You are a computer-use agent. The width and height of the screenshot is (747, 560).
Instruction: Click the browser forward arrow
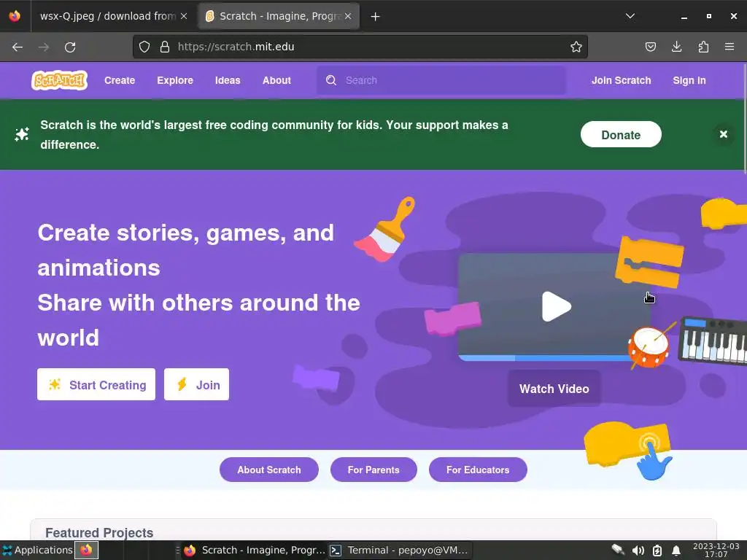pyautogui.click(x=44, y=47)
